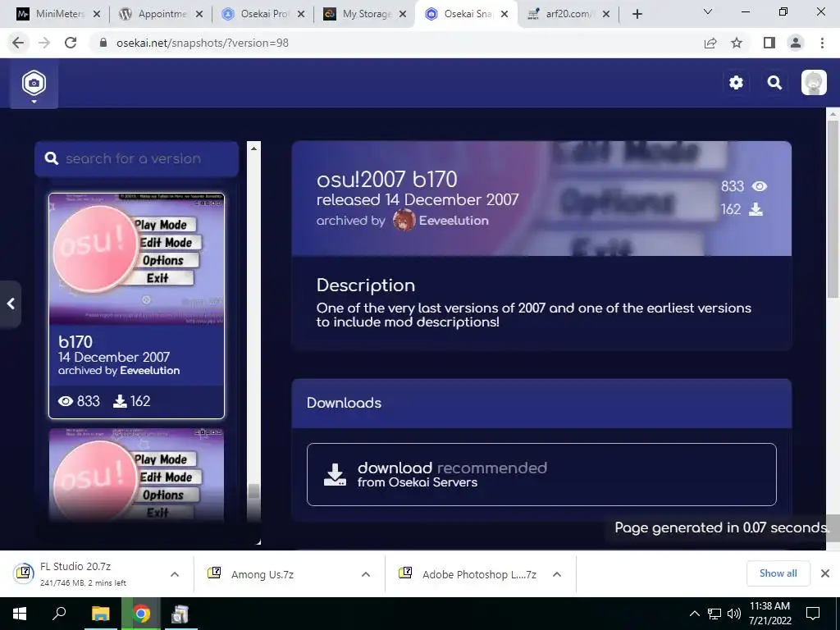840x630 pixels.
Task: Open the Osekai Snapshots app logo menu
Action: tap(34, 84)
